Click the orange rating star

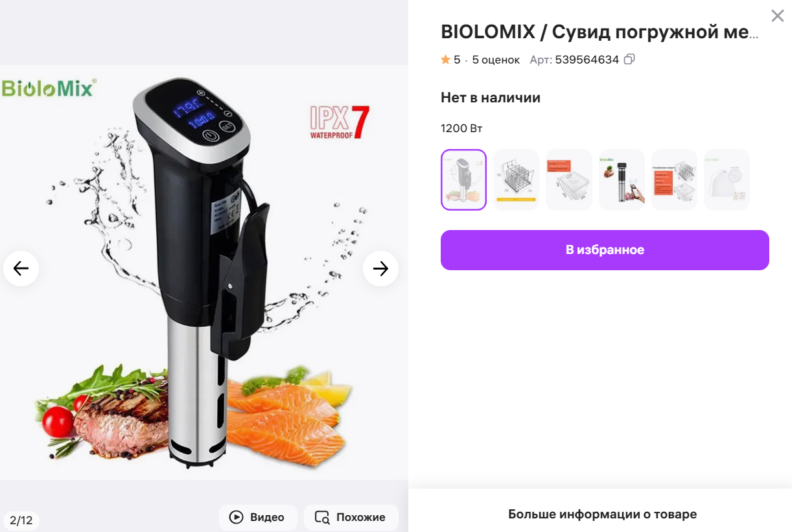pyautogui.click(x=445, y=60)
